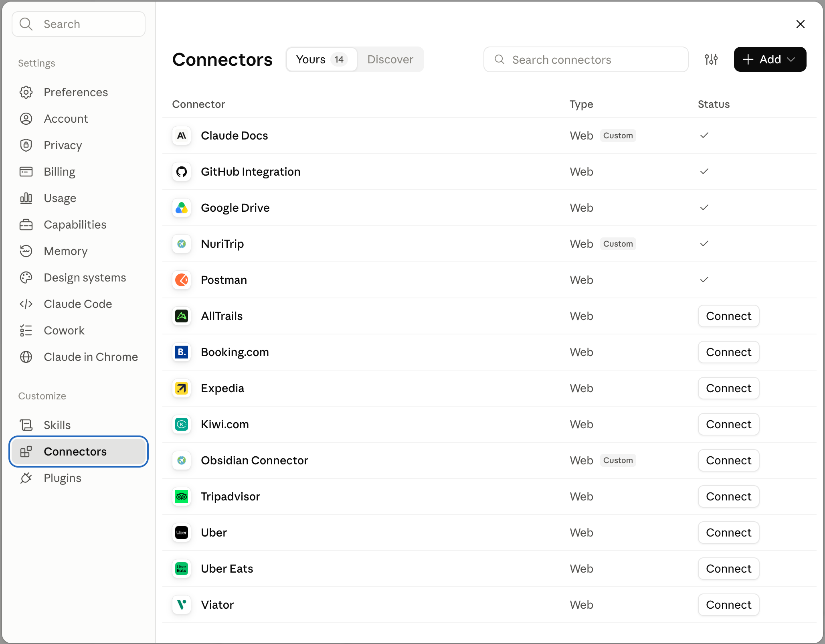Click the Claude Docs connected checkmark
825x644 pixels.
click(704, 135)
